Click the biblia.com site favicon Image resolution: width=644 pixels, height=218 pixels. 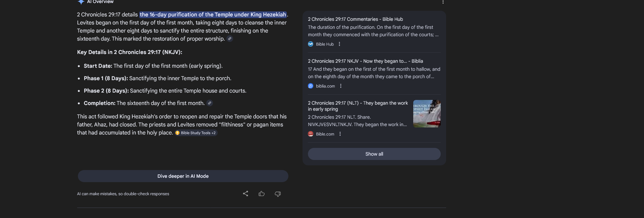click(x=311, y=86)
